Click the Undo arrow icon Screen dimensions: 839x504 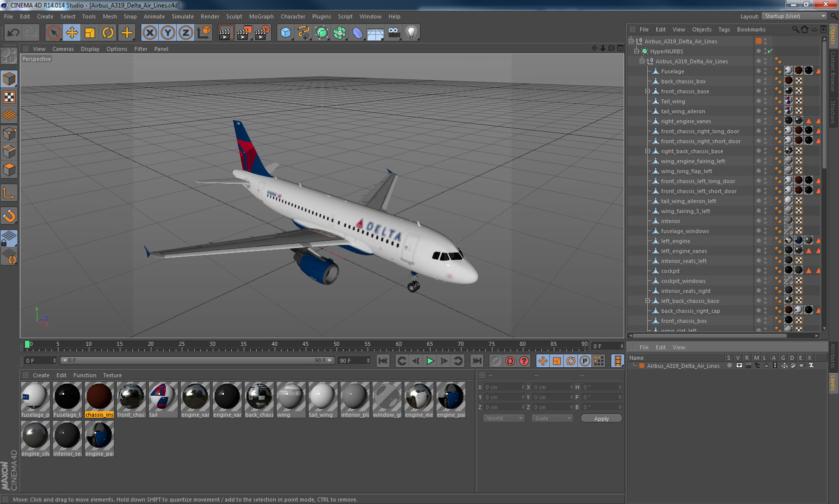pos(13,33)
